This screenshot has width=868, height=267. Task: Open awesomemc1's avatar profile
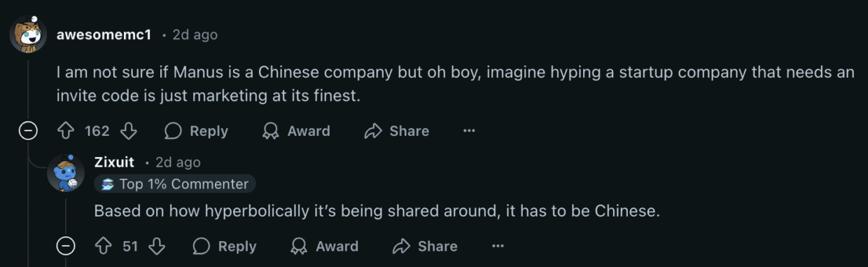click(29, 34)
